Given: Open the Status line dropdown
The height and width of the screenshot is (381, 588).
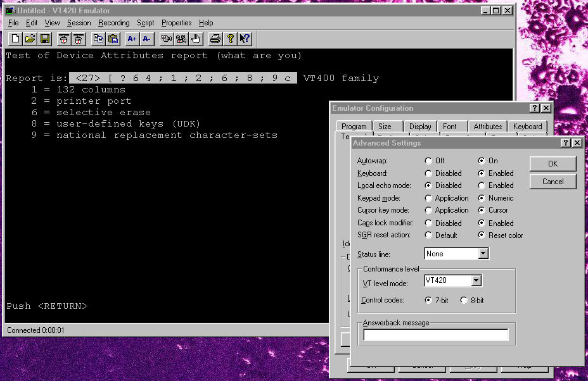Looking at the screenshot, I should pos(483,254).
